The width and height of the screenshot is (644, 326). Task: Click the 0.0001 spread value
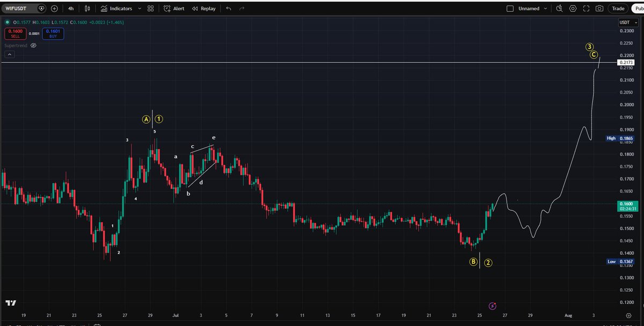34,33
